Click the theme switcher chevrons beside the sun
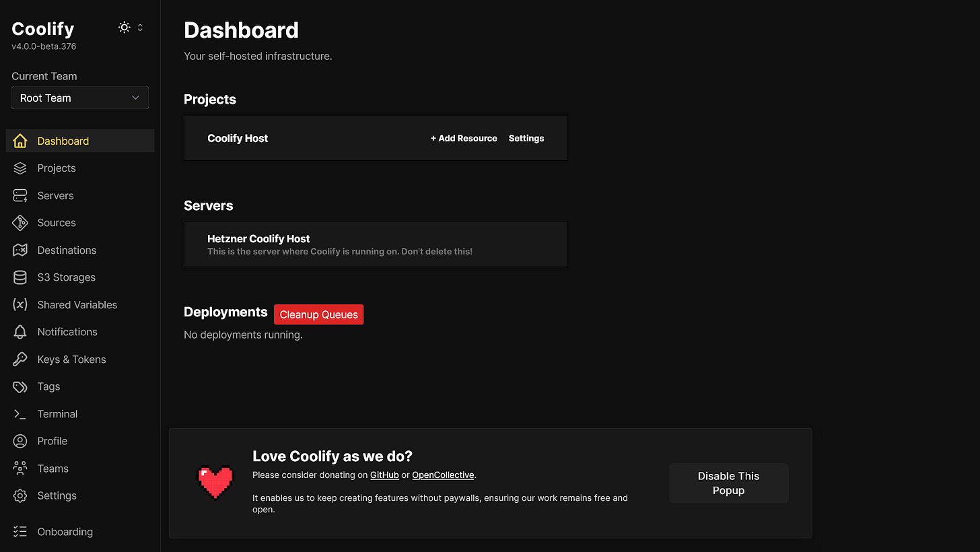The width and height of the screenshot is (980, 552). [140, 27]
